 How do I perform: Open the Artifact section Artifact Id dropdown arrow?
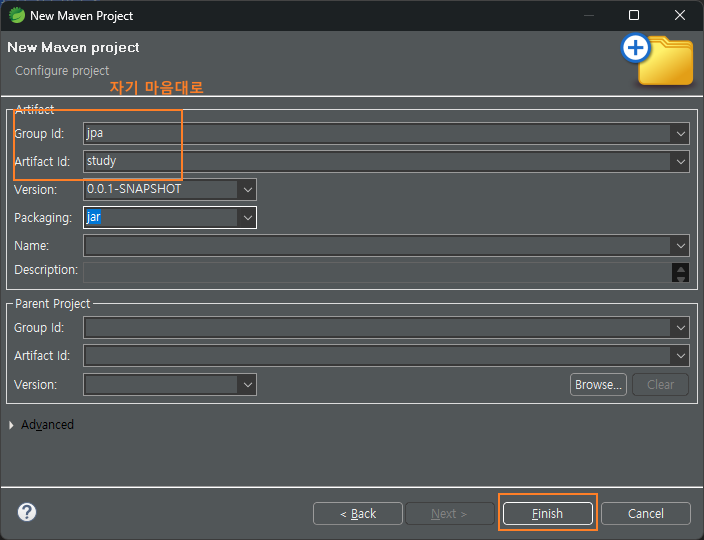[x=680, y=162]
